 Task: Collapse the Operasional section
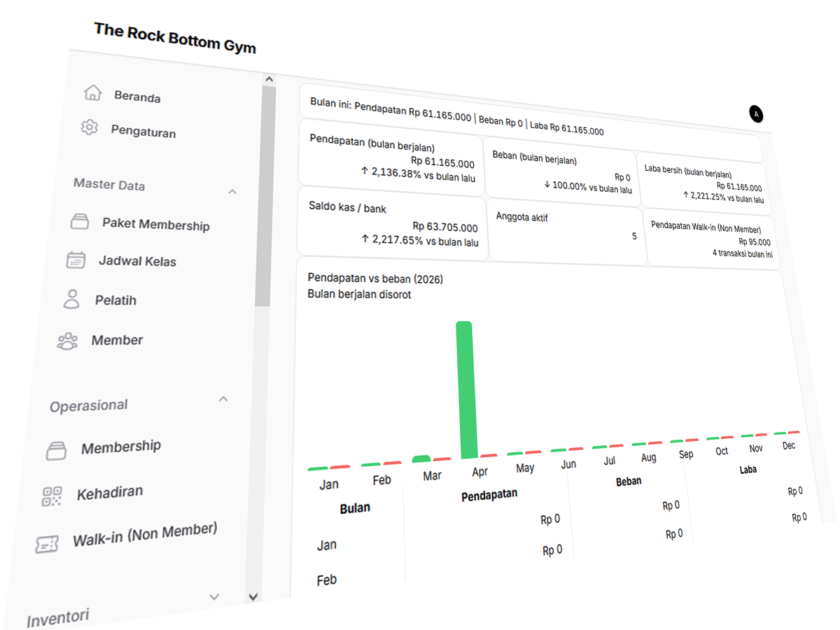point(223,399)
